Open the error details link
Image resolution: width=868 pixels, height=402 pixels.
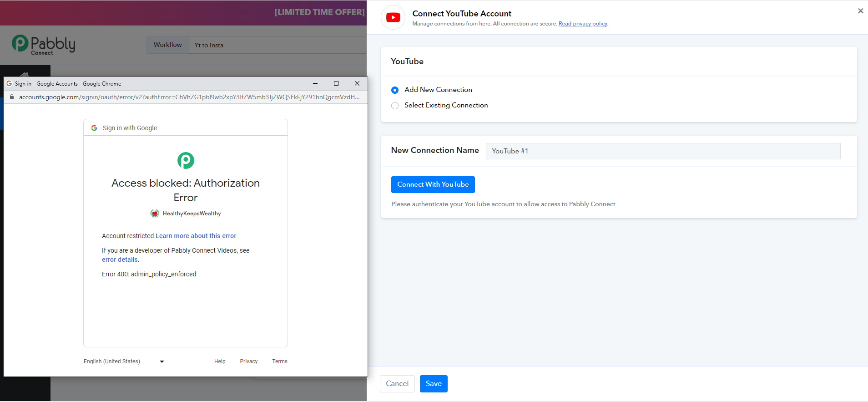click(x=120, y=260)
